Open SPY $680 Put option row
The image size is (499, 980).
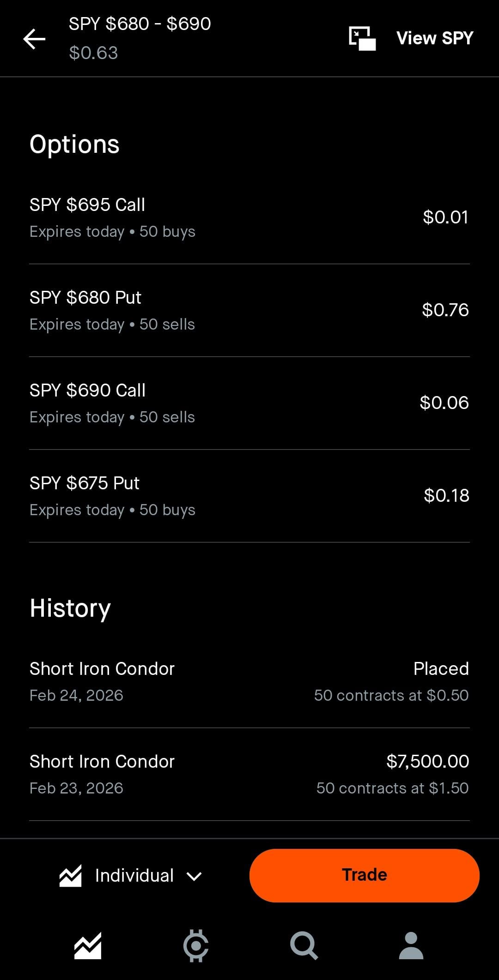[249, 310]
